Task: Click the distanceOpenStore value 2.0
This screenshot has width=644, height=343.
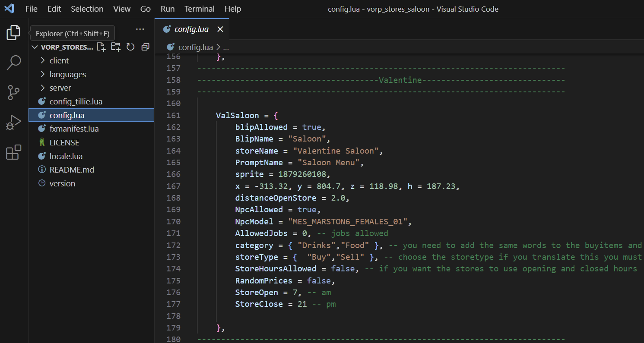Action: coord(338,198)
